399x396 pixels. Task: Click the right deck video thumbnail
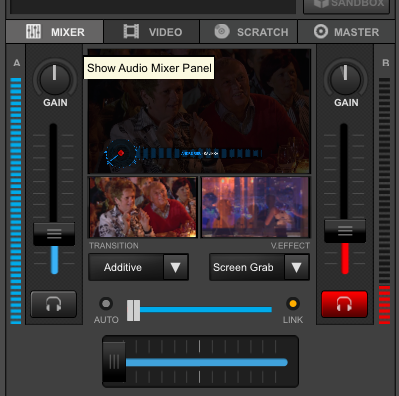coord(255,207)
